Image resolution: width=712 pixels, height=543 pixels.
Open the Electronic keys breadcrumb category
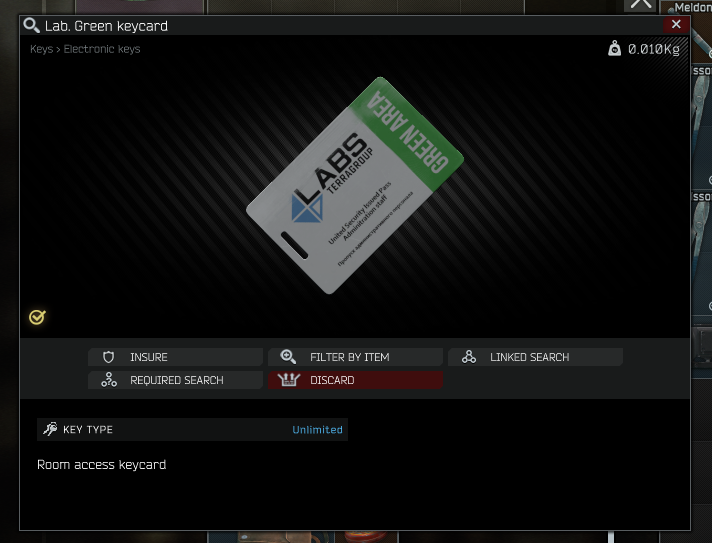coord(102,49)
